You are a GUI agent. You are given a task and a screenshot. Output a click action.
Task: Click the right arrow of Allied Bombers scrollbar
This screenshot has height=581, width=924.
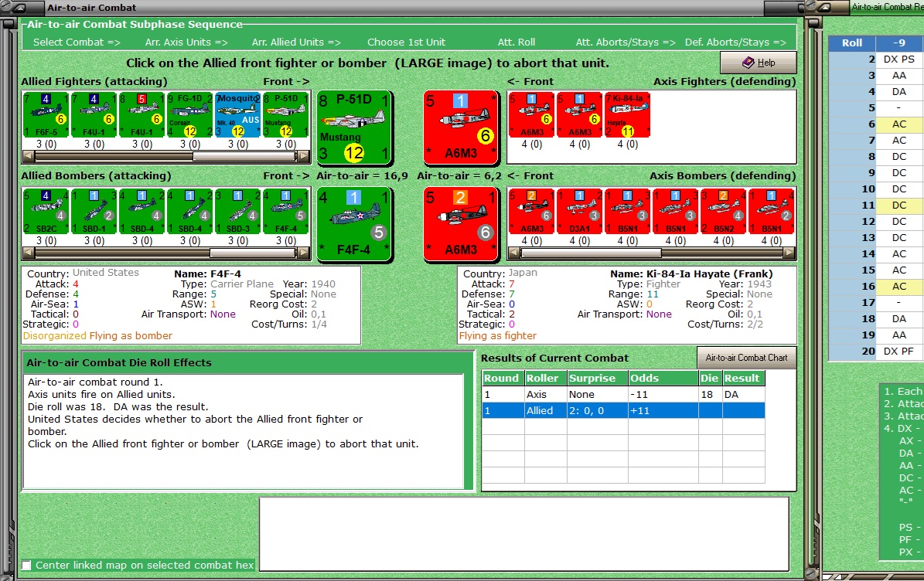pyautogui.click(x=303, y=253)
